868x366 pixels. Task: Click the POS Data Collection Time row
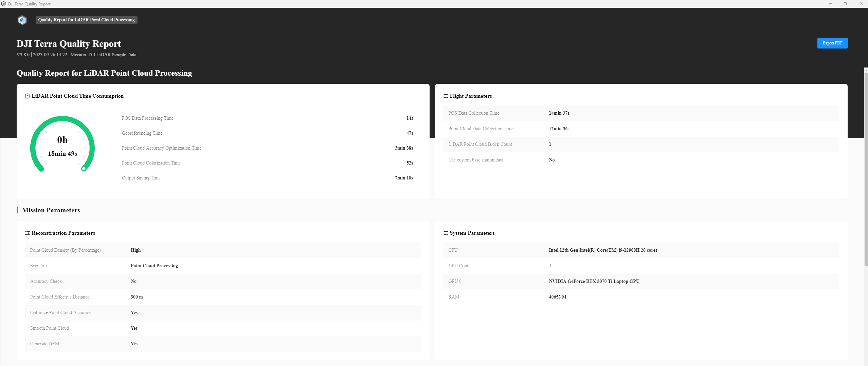(x=641, y=113)
